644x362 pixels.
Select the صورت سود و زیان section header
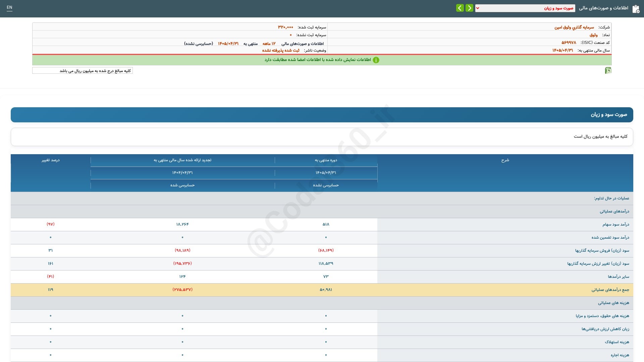click(x=322, y=115)
